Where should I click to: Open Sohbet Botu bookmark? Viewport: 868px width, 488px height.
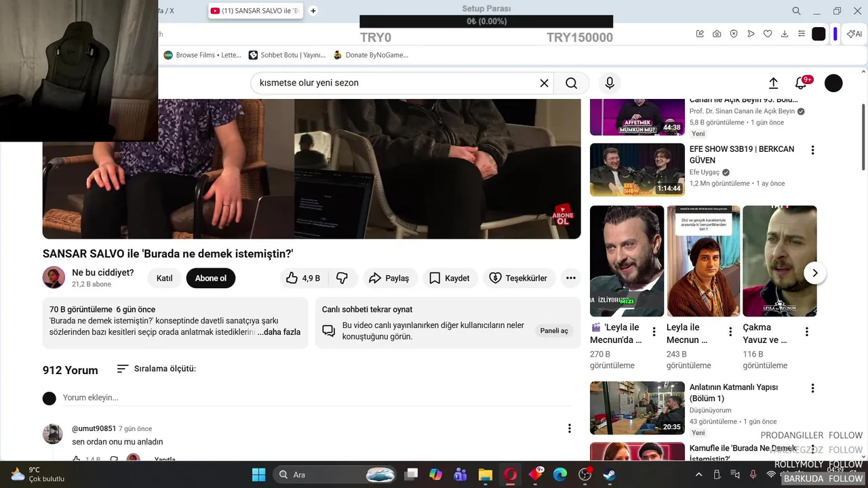coord(287,55)
